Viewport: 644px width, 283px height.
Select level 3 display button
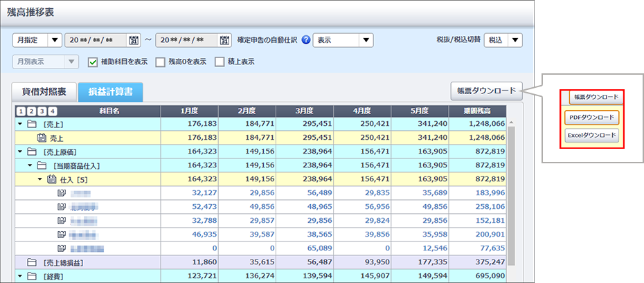click(42, 111)
